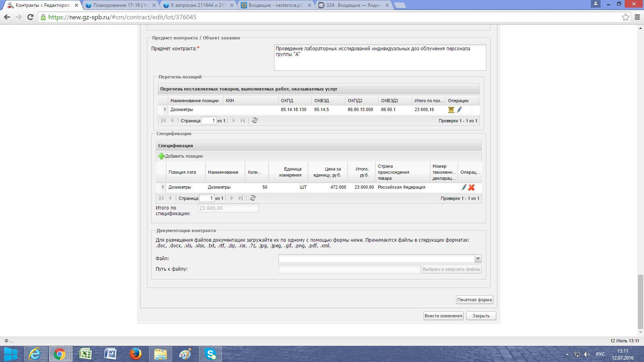Open Paint from the taskbar

pos(185,354)
